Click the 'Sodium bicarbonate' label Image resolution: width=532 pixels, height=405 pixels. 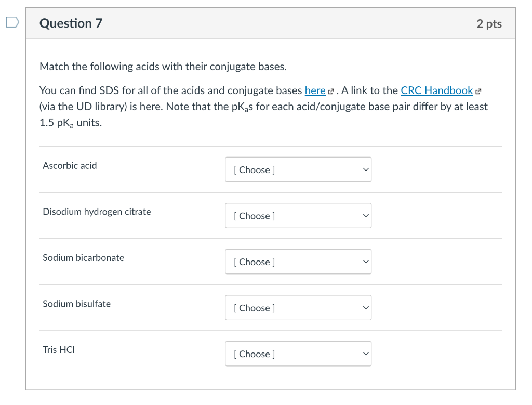[x=84, y=258]
